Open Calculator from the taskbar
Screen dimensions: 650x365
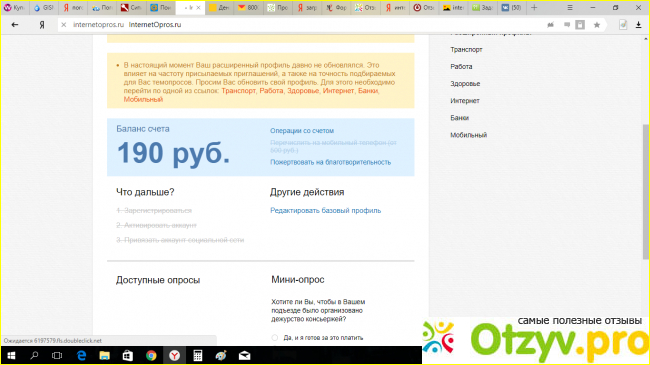click(x=198, y=355)
